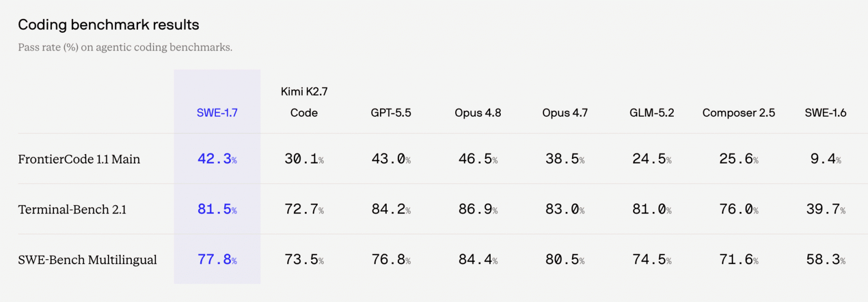The height and width of the screenshot is (302, 868).
Task: Select the Composer 2.5 column header
Action: click(x=738, y=112)
